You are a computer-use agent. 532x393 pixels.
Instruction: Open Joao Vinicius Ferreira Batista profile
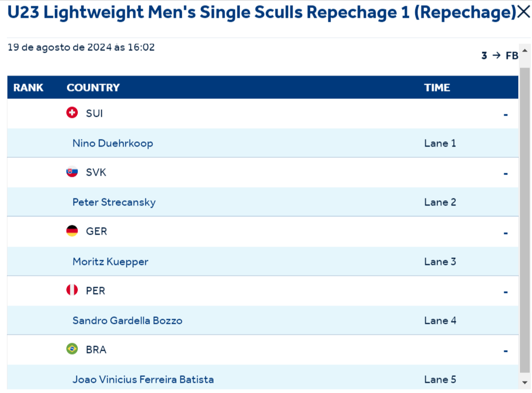click(x=143, y=379)
